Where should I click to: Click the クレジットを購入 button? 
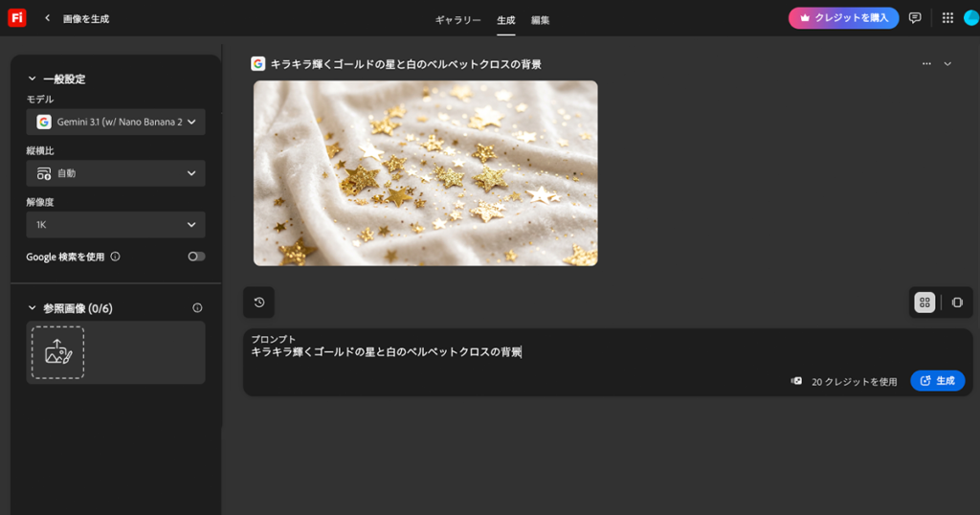(x=843, y=18)
